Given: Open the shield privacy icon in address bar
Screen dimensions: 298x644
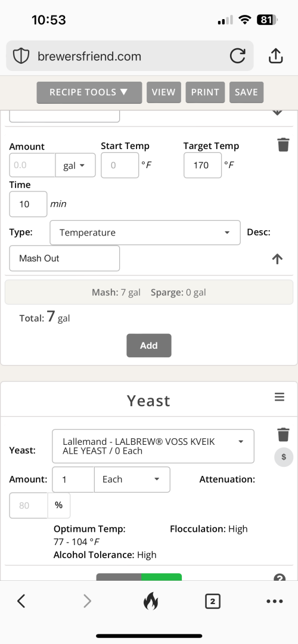Looking at the screenshot, I should pos(21,56).
